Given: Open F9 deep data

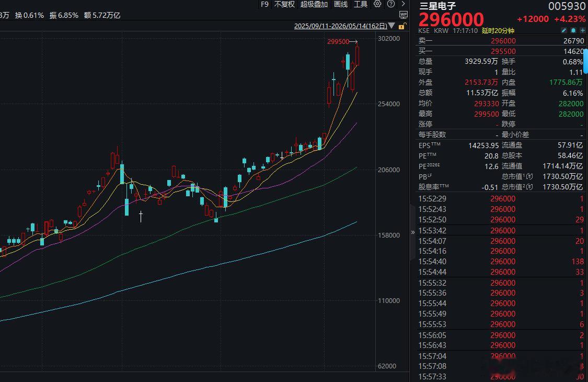Looking at the screenshot, I should click(265, 4).
